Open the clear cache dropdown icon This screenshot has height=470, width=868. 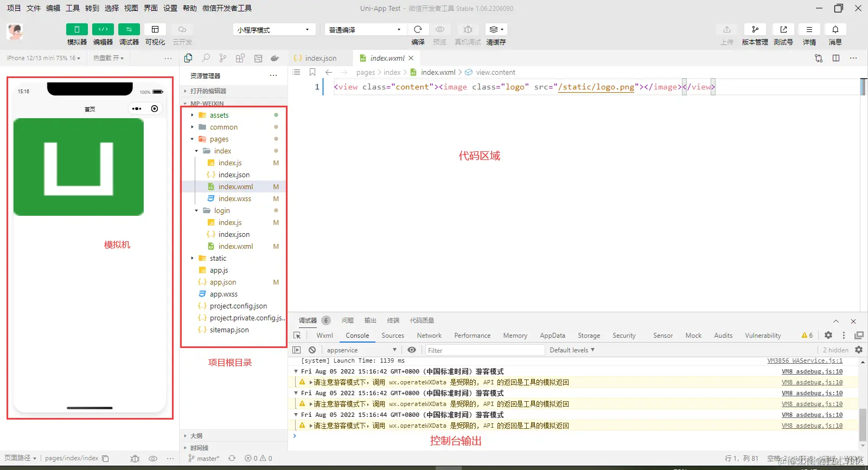pos(496,29)
